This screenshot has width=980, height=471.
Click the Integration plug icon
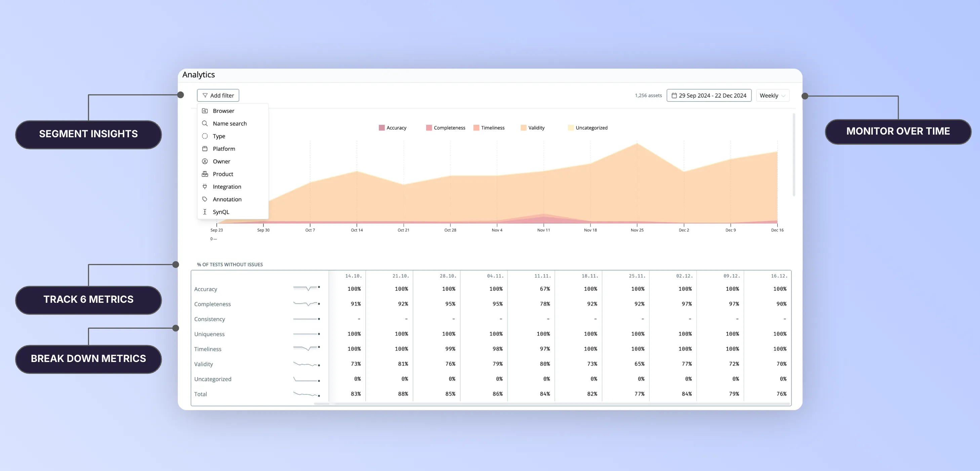click(x=205, y=187)
